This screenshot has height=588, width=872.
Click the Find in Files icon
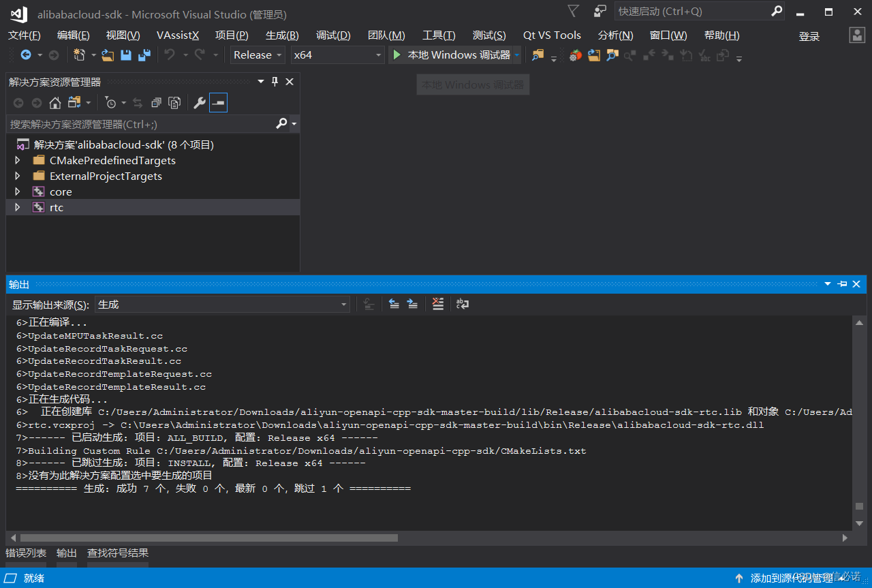[x=538, y=55]
